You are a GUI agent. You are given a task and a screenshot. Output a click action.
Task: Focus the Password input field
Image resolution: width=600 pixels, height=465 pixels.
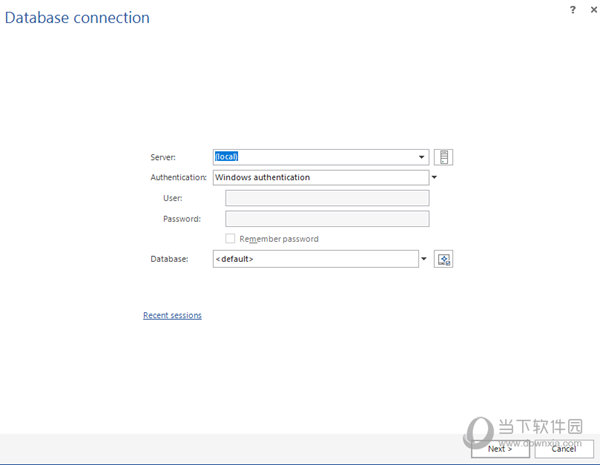click(x=327, y=219)
